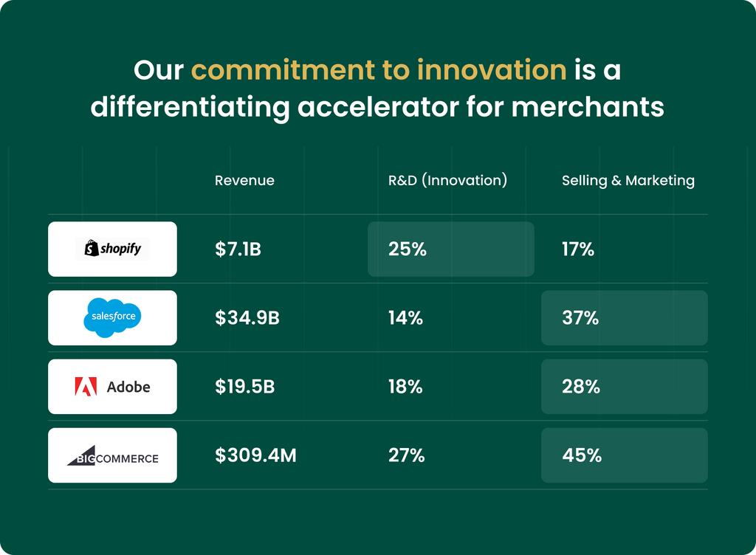Select the Revenue column header
This screenshot has height=555, width=756.
(244, 181)
